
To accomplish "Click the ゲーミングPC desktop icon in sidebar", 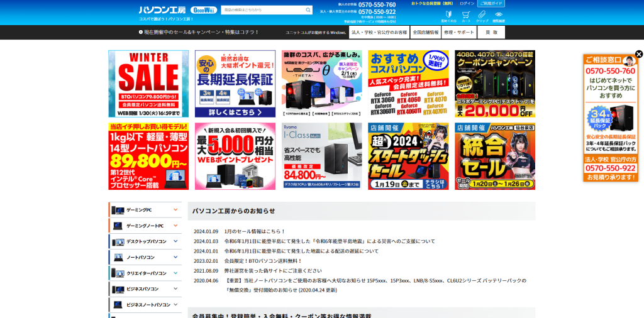I will (118, 210).
